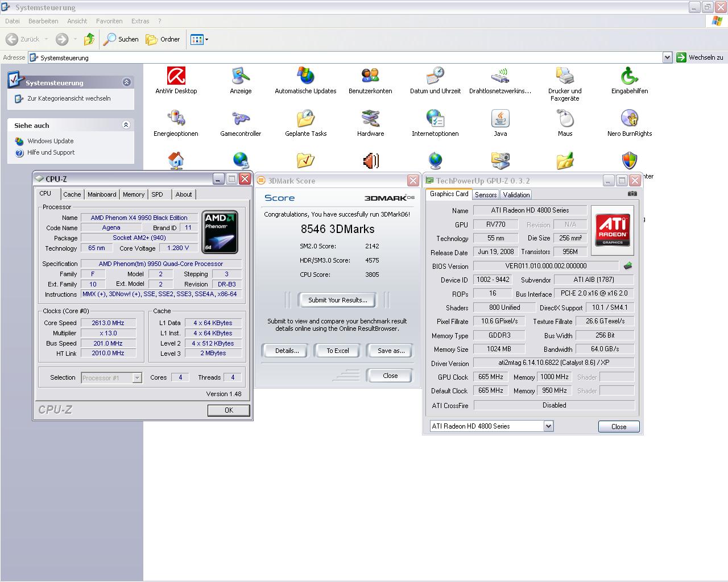Click the folder Up toolbar icon
Viewport: 728px width, 582px height.
tap(89, 39)
